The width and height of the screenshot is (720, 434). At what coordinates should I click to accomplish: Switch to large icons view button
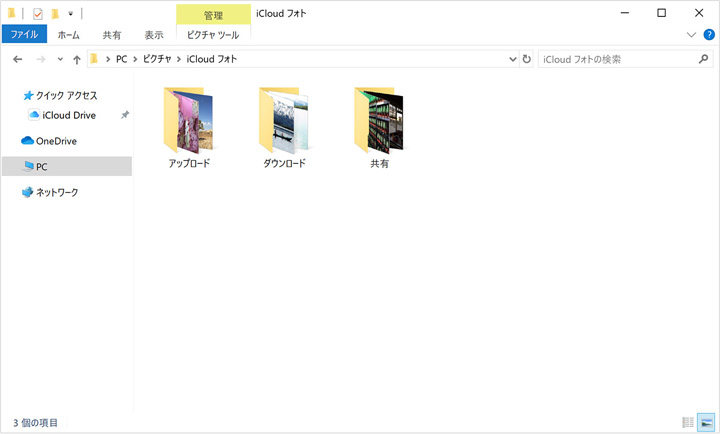pyautogui.click(x=706, y=422)
